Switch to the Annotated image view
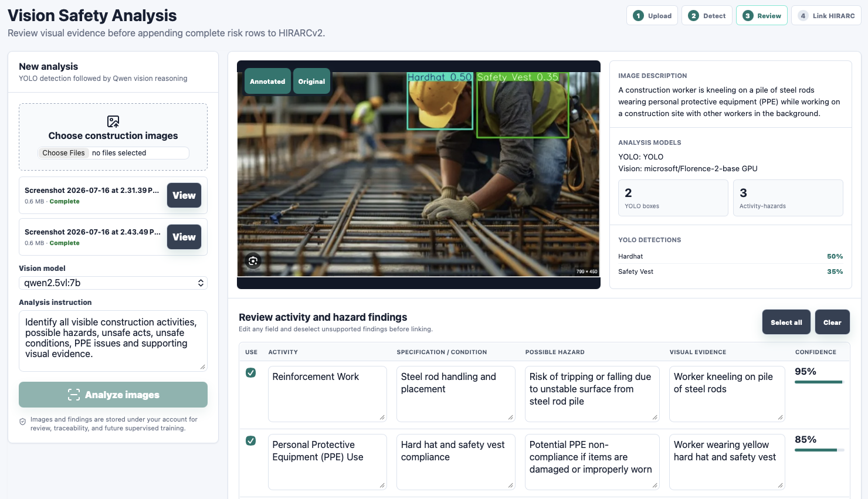 click(267, 82)
